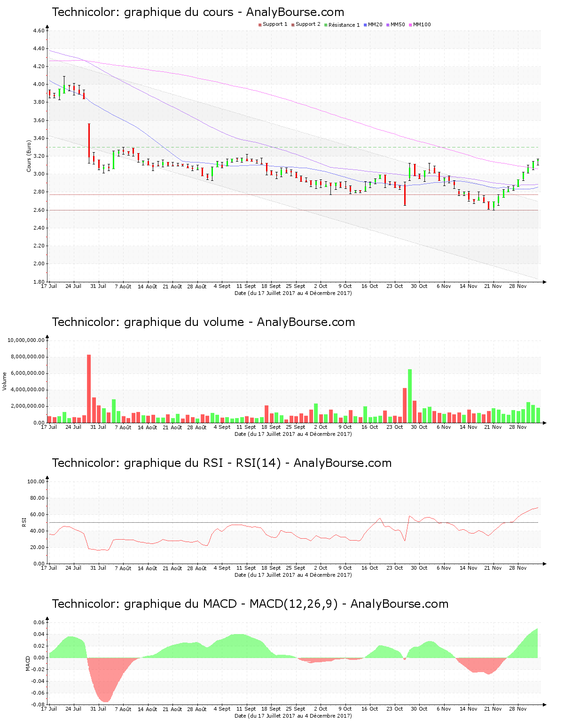Click the '1.80' price axis value

click(39, 282)
